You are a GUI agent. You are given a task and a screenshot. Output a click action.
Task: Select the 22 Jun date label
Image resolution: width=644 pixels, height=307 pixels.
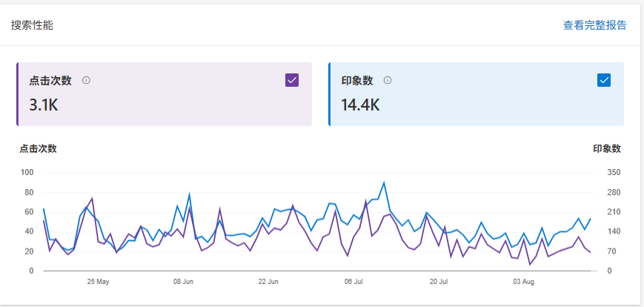(x=268, y=282)
